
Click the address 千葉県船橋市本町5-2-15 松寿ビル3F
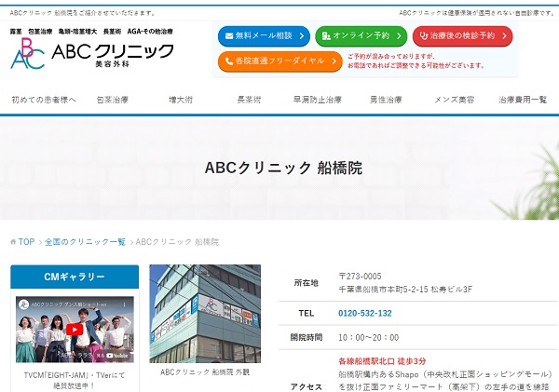(x=405, y=290)
